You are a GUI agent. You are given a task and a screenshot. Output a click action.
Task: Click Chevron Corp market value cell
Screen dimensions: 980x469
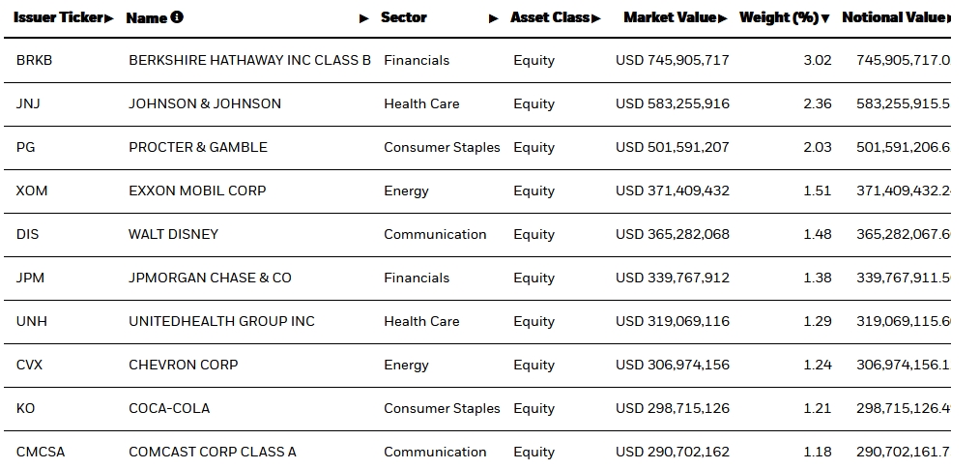click(x=673, y=365)
